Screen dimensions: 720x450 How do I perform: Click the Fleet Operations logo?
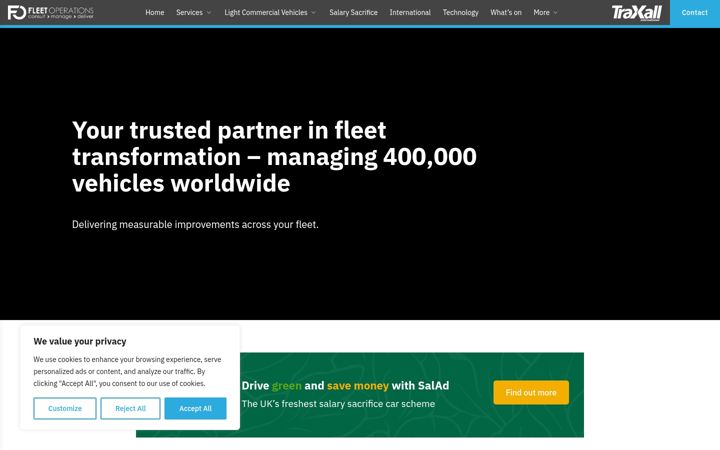[x=51, y=12]
